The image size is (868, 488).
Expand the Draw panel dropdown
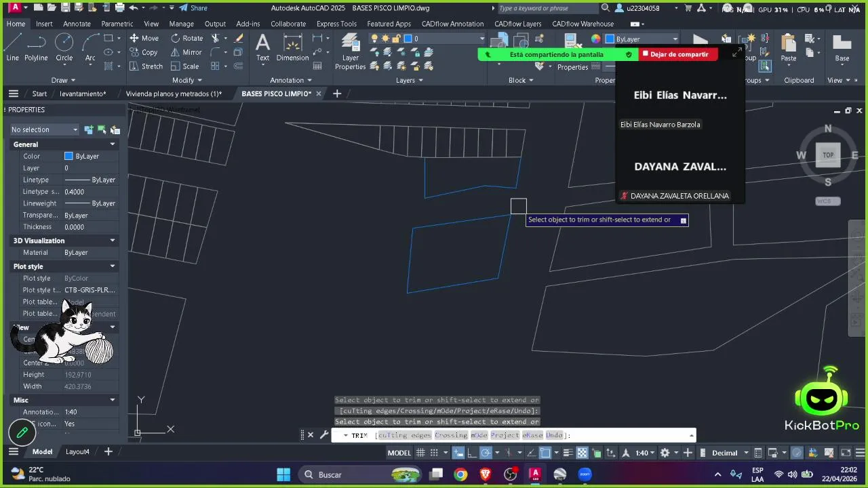click(x=64, y=80)
